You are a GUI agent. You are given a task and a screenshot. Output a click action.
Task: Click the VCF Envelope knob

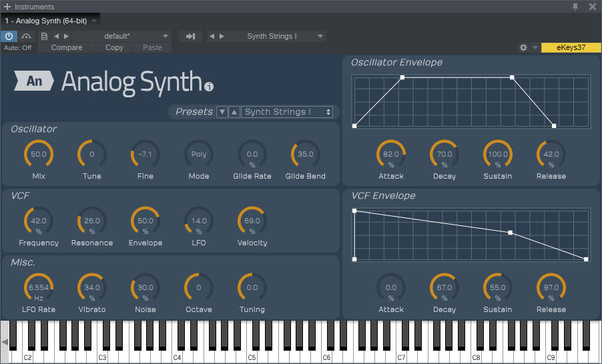point(145,221)
